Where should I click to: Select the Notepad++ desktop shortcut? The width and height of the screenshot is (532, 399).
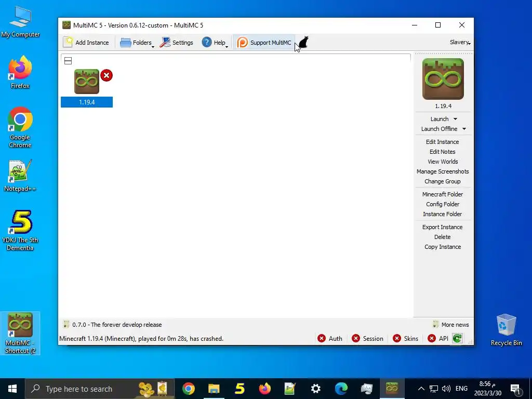(20, 176)
